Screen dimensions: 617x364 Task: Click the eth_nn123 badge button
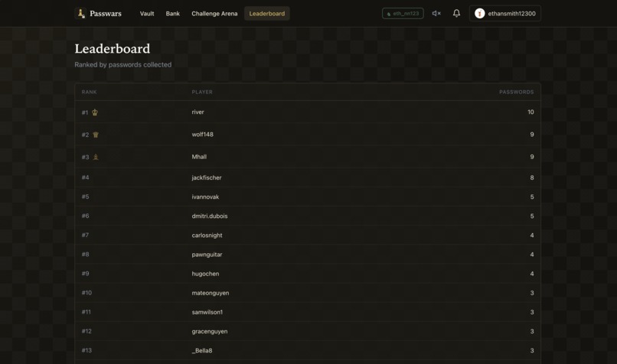403,13
